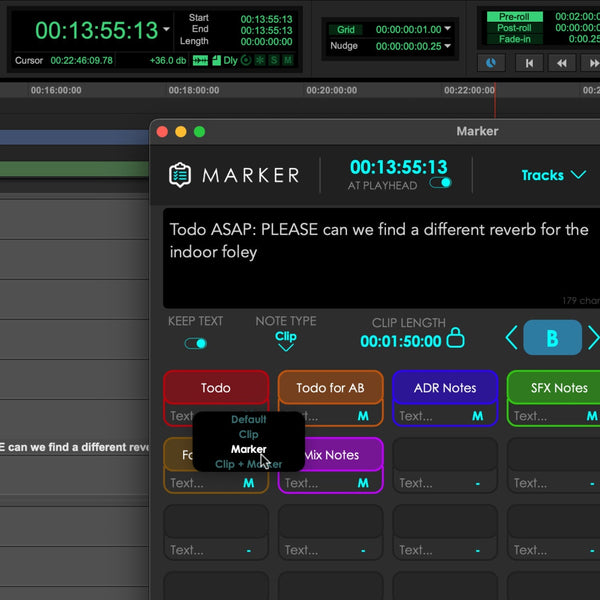
Task: Click the M note type under ADR Notes
Action: (x=477, y=416)
